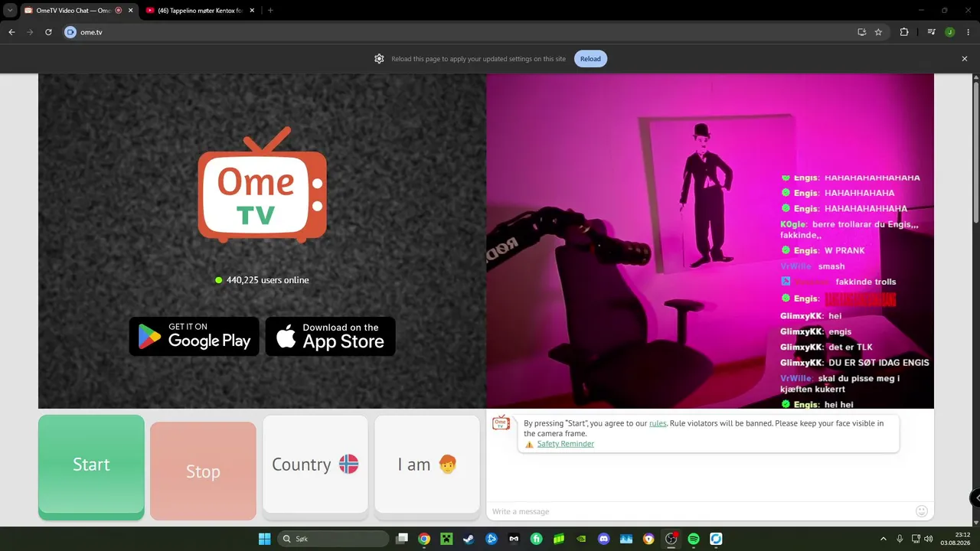980x551 pixels.
Task: Click the chat message 'det er TLK'
Action: coord(851,347)
